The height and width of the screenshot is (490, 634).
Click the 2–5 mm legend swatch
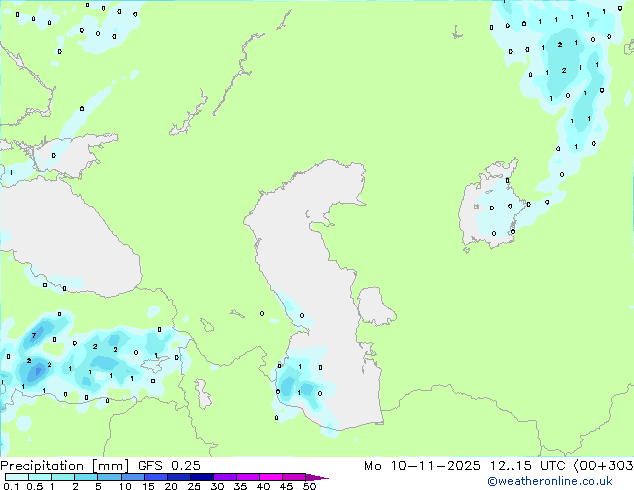86,477
